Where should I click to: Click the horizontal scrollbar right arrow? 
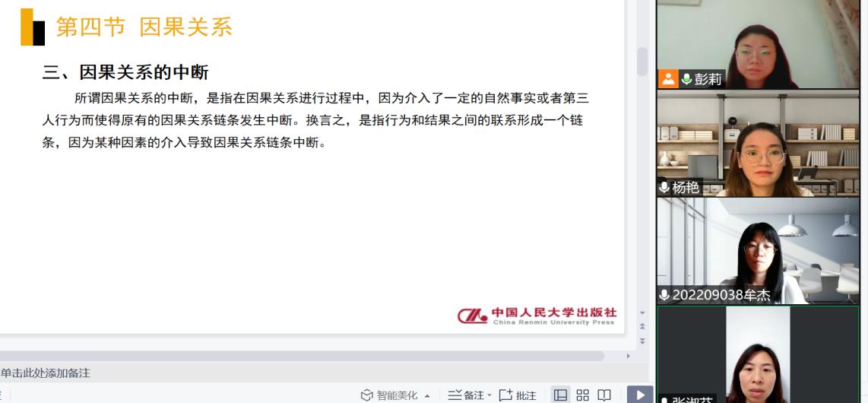(628, 356)
